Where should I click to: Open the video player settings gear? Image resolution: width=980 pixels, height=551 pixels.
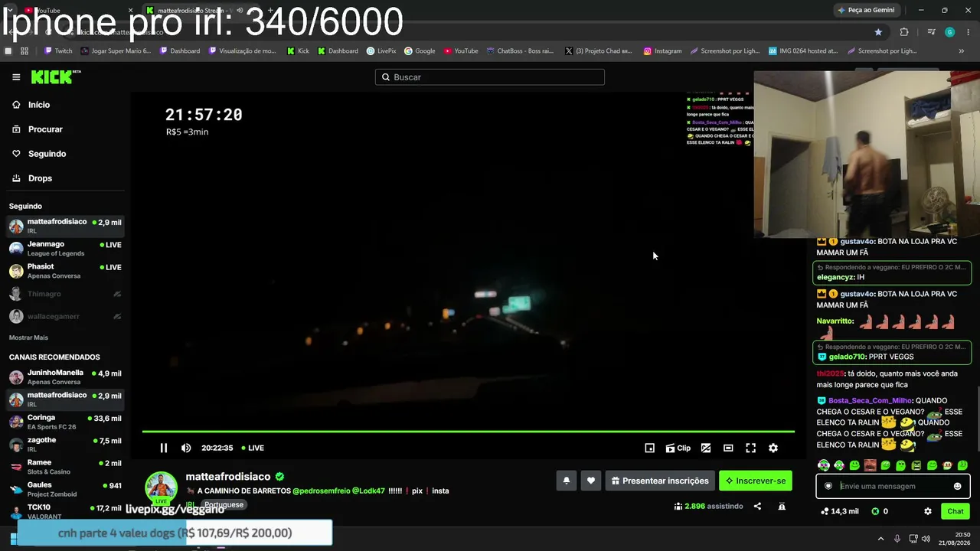[773, 448]
